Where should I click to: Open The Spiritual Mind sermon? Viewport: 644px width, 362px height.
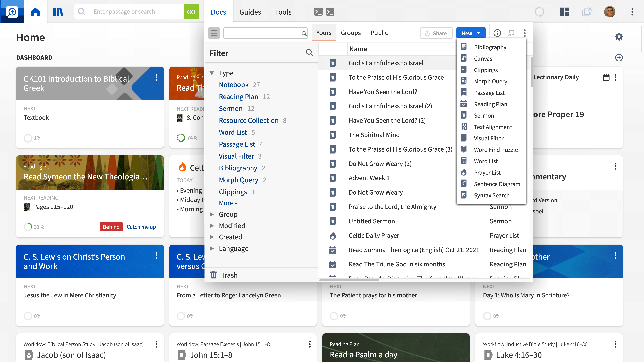pos(374,135)
